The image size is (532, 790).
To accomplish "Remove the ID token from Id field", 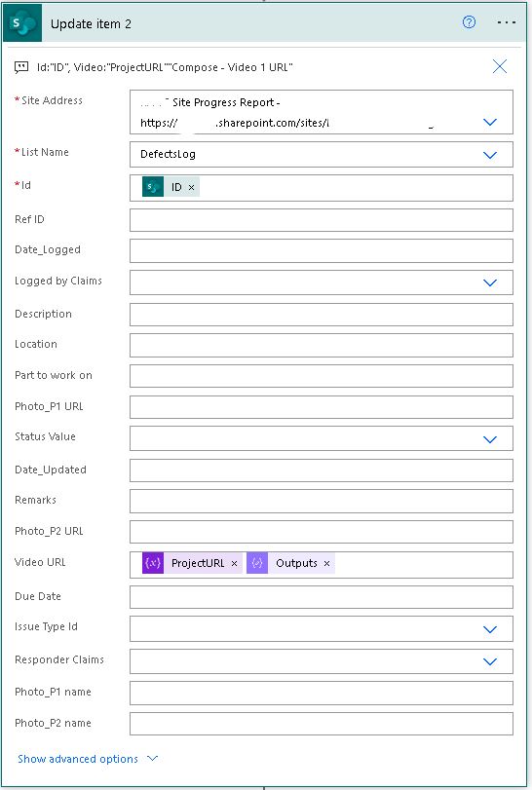I will pyautogui.click(x=191, y=187).
